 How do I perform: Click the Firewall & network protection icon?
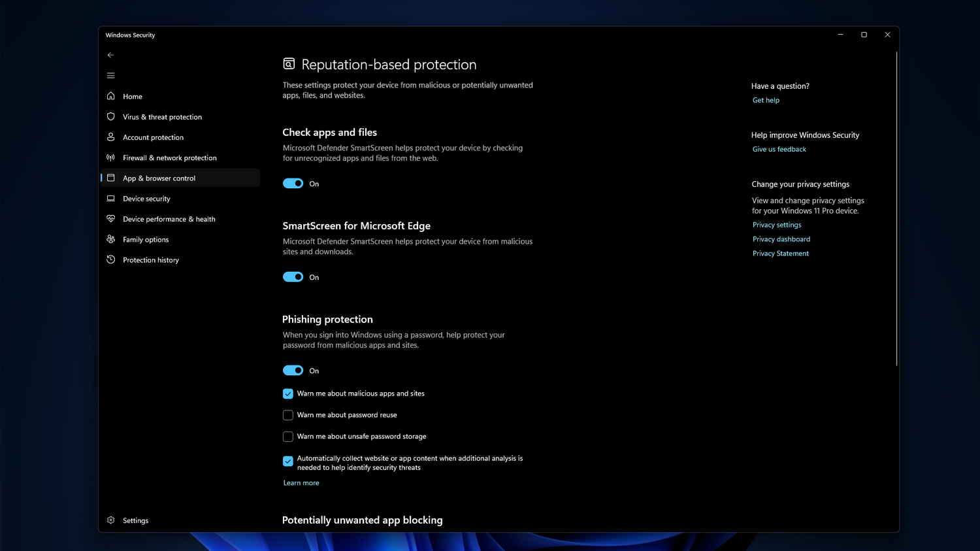click(110, 158)
